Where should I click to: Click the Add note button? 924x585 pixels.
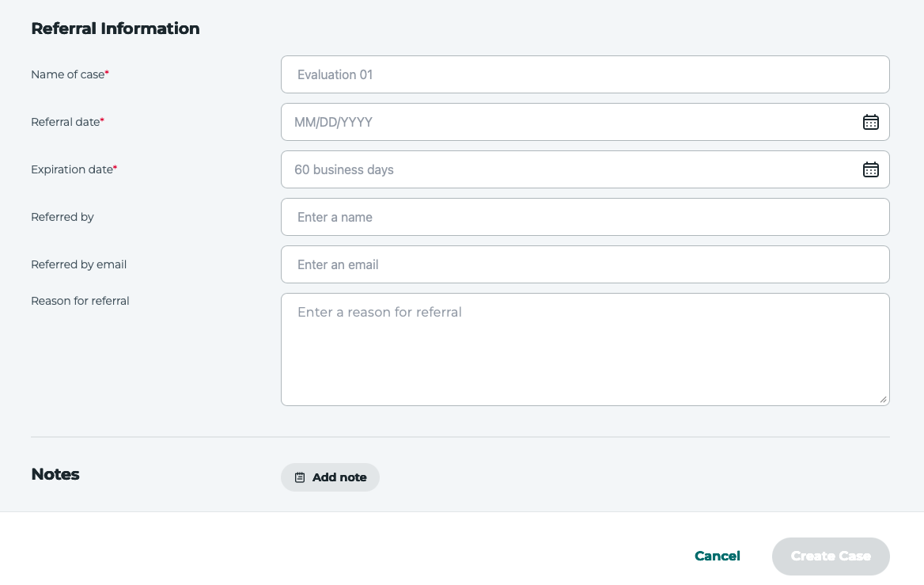(330, 477)
